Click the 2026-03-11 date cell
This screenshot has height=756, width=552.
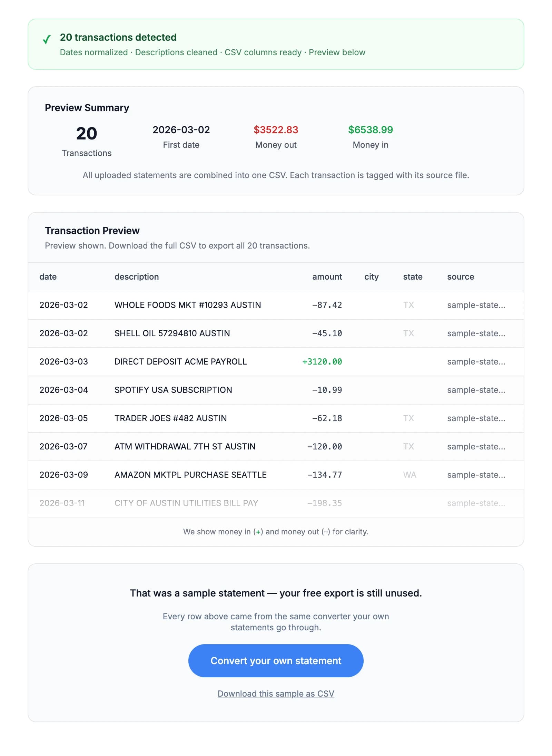point(62,503)
